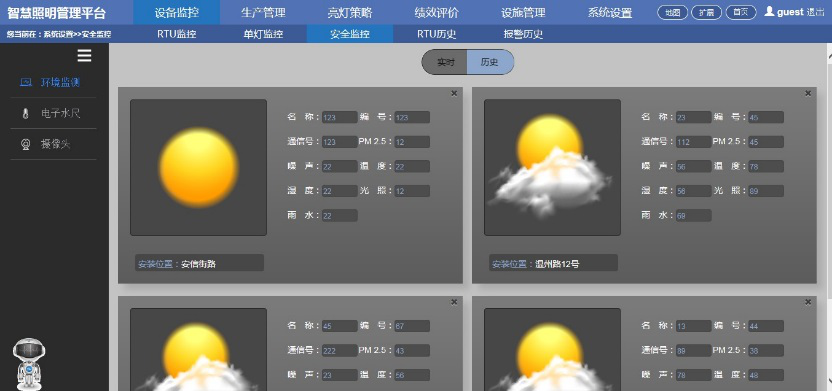
Task: Click 通信号 field showing 123
Action: pos(340,142)
